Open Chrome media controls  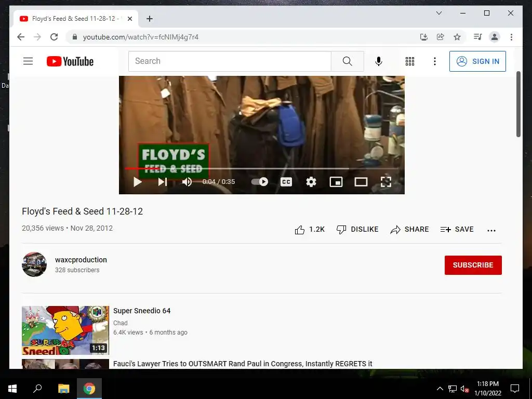click(x=478, y=37)
